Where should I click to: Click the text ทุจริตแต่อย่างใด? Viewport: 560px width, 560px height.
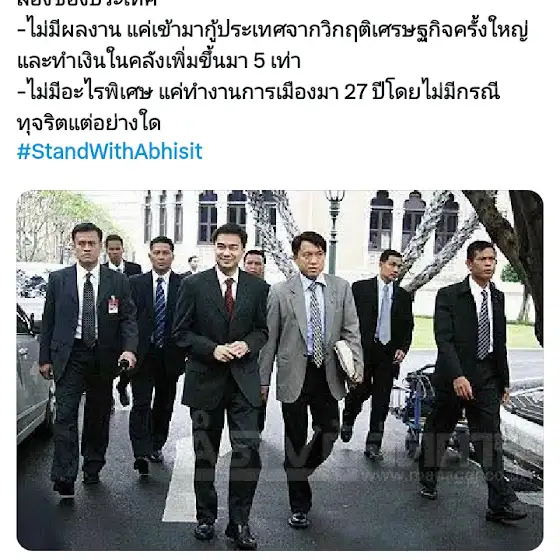[x=89, y=123]
